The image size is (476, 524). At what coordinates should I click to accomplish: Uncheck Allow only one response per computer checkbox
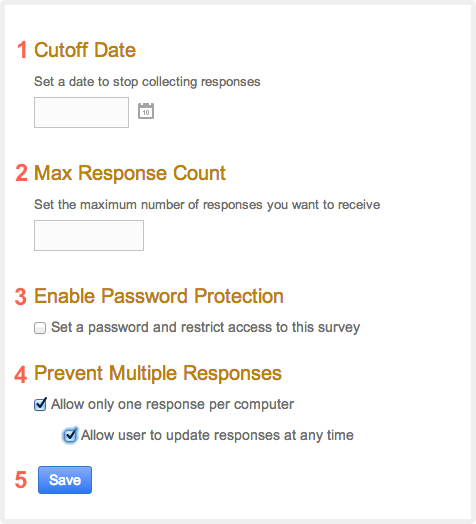click(40, 404)
